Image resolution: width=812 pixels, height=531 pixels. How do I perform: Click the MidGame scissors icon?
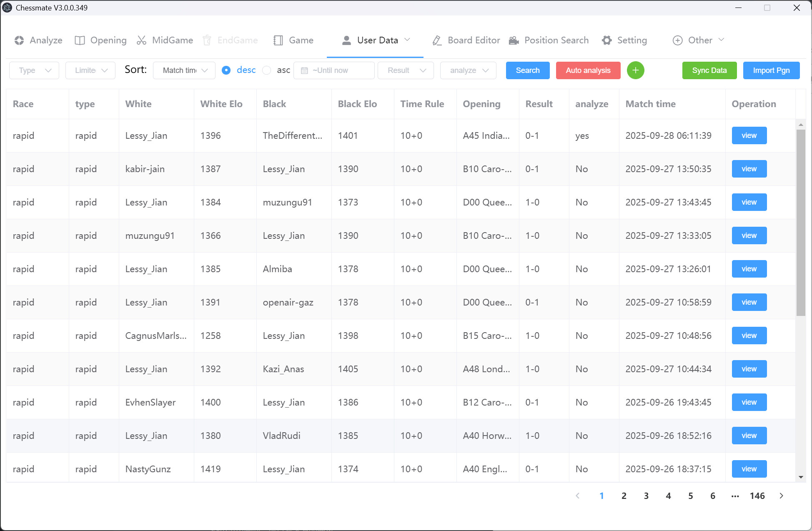[x=141, y=40]
